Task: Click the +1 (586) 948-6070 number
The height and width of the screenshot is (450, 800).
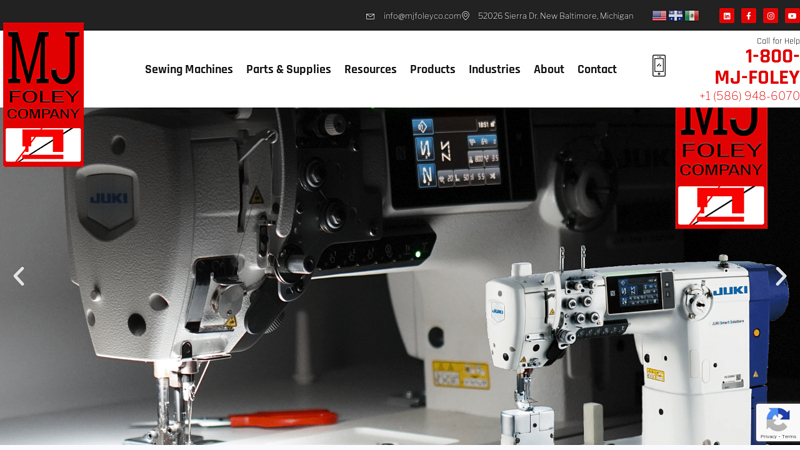Action: [x=749, y=96]
